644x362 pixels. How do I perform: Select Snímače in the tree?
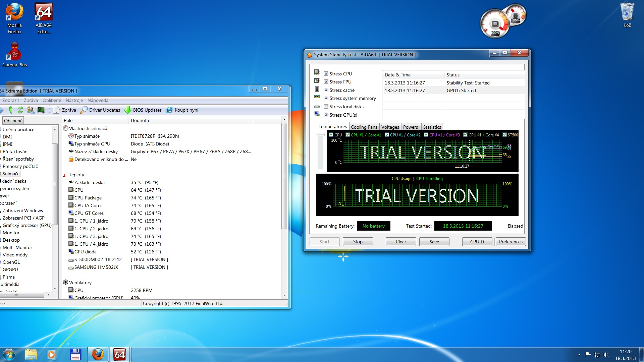[x=11, y=174]
